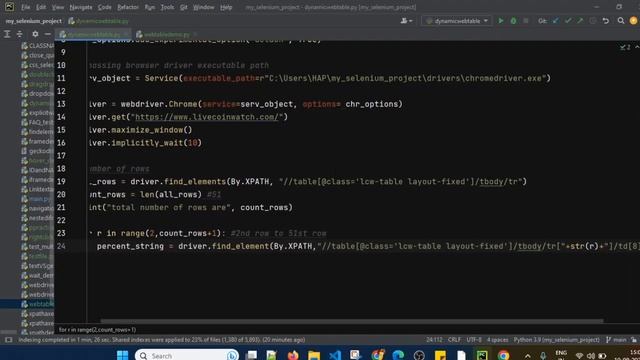This screenshot has width=640, height=360.
Task: Open Search Everywhere magnifier
Action: click(621, 21)
